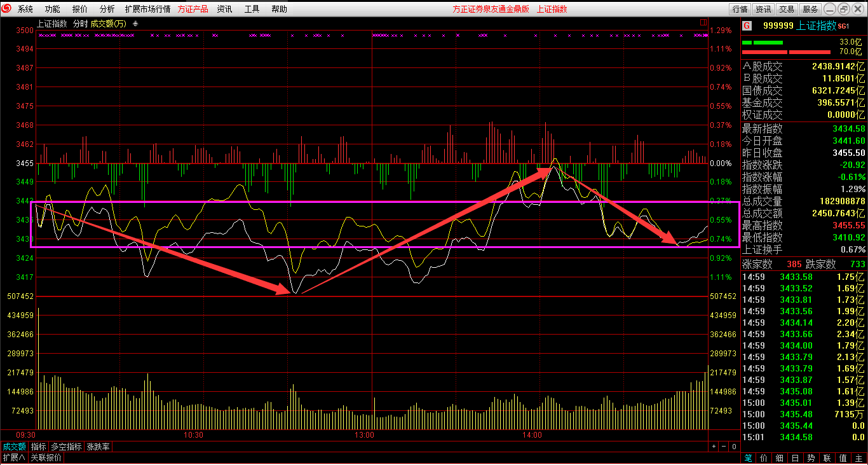Open the 报价 menu
The image size is (868, 465).
click(x=80, y=9)
